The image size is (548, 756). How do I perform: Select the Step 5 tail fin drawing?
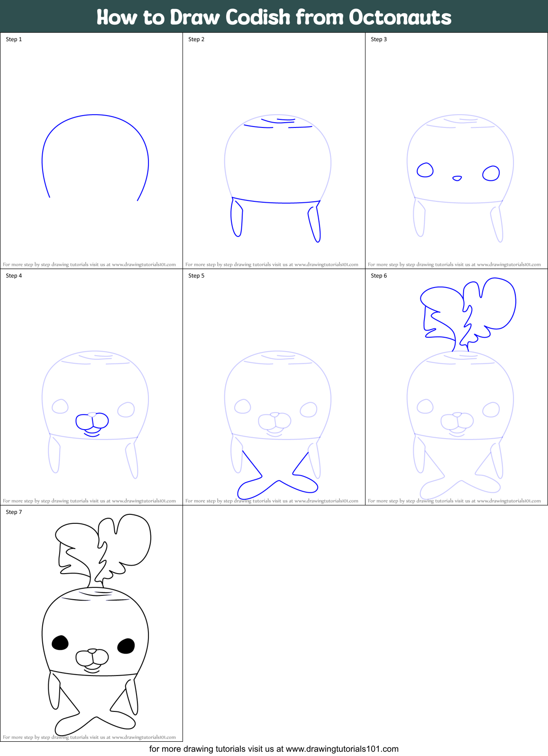click(277, 475)
